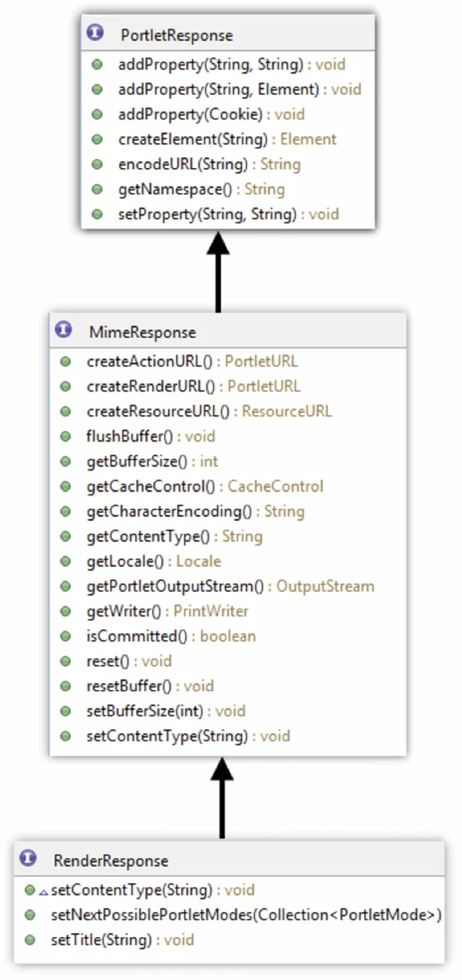Screen dimensions: 462x980
Task: Select encodeURL(String) method
Action: click(209, 165)
